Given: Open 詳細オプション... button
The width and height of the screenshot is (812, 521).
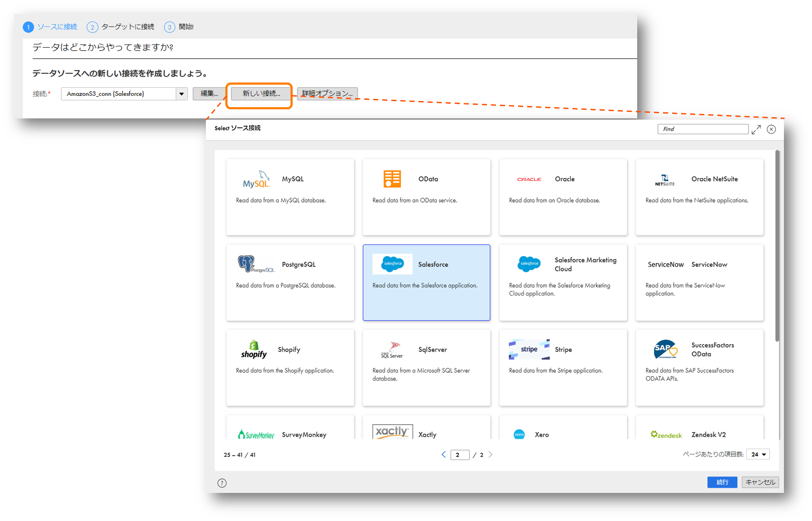Looking at the screenshot, I should pyautogui.click(x=327, y=94).
